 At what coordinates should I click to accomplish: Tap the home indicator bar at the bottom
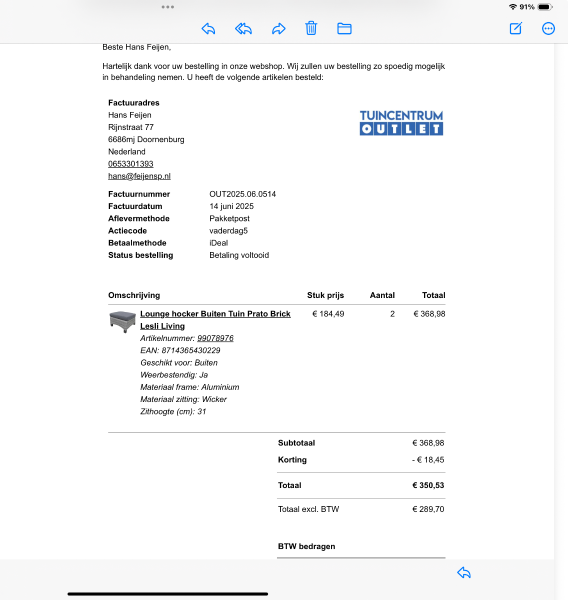click(168, 594)
